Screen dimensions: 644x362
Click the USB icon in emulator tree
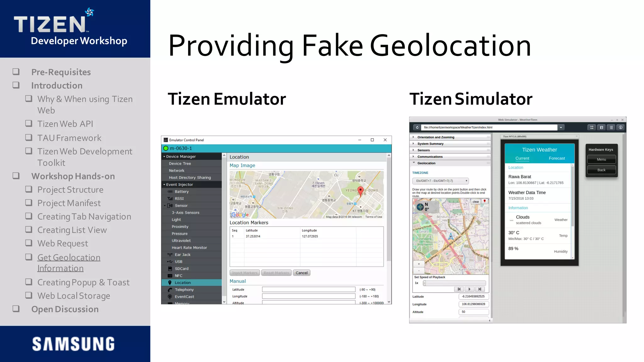pos(170,262)
